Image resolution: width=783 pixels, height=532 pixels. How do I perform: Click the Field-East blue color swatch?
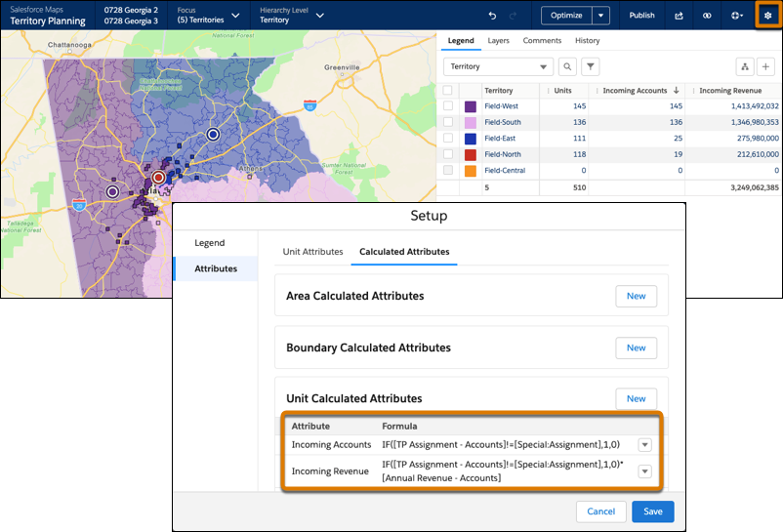tap(470, 139)
